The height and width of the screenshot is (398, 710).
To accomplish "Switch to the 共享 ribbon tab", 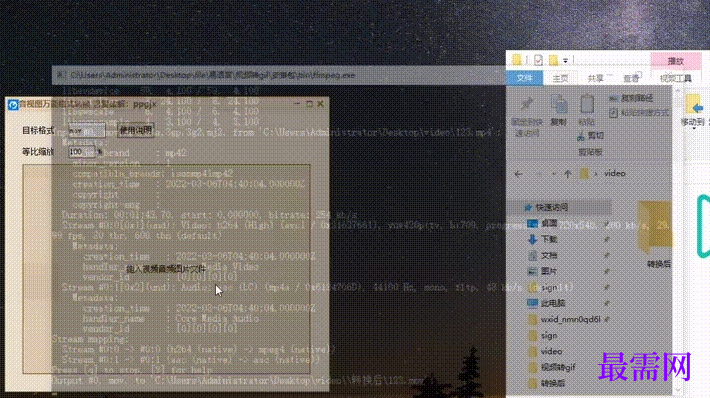I will pos(595,78).
